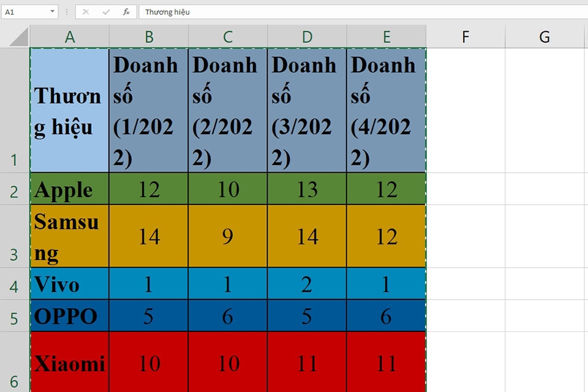Click OPPO's 2/2022 sales value 6
Image resolution: width=588 pixels, height=392 pixels.
pyautogui.click(x=228, y=315)
